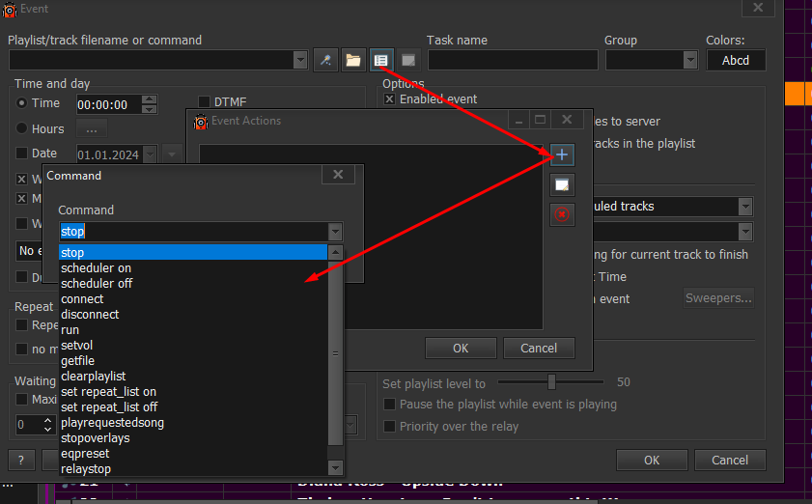The image size is (812, 504).
Task: Open the event actions list icon
Action: pos(380,61)
